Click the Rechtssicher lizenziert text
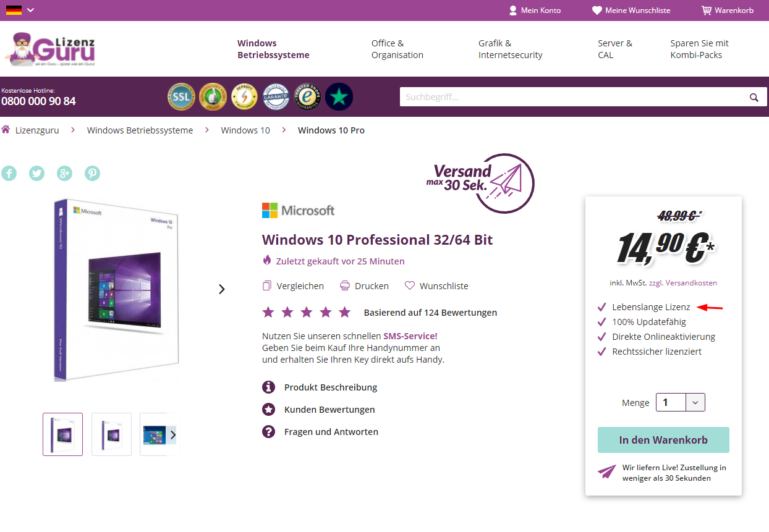Image resolution: width=769 pixels, height=532 pixels. click(656, 352)
